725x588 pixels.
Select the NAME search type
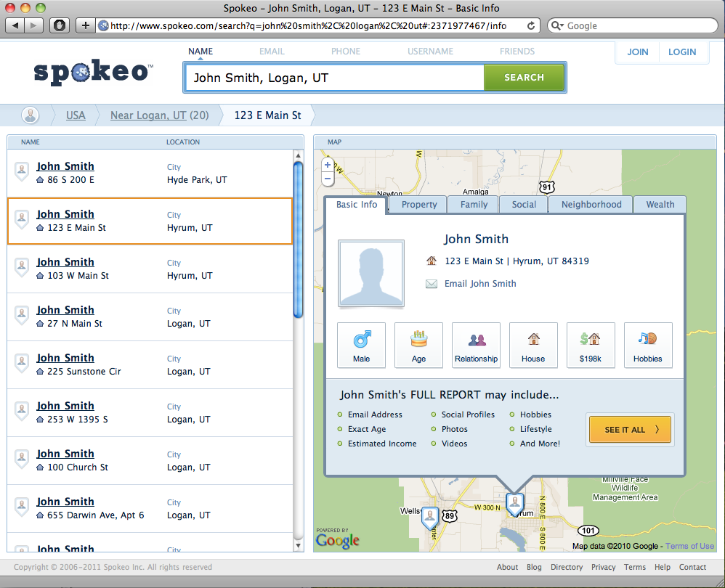pos(201,52)
